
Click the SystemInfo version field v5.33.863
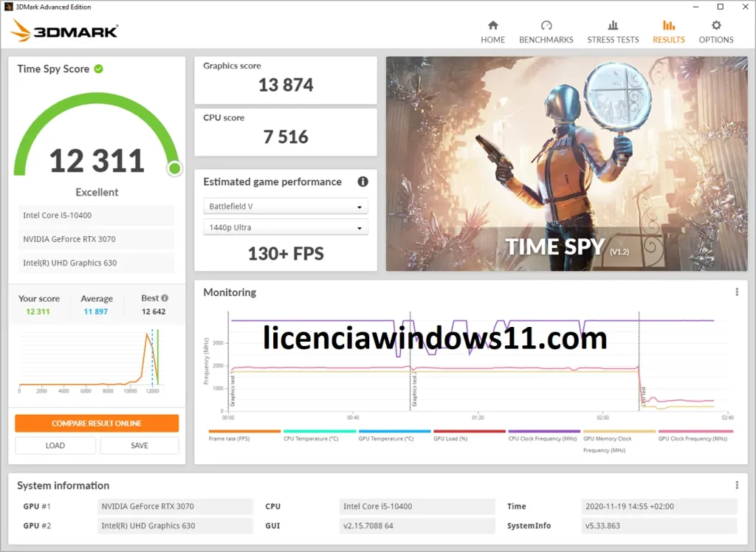tap(659, 526)
